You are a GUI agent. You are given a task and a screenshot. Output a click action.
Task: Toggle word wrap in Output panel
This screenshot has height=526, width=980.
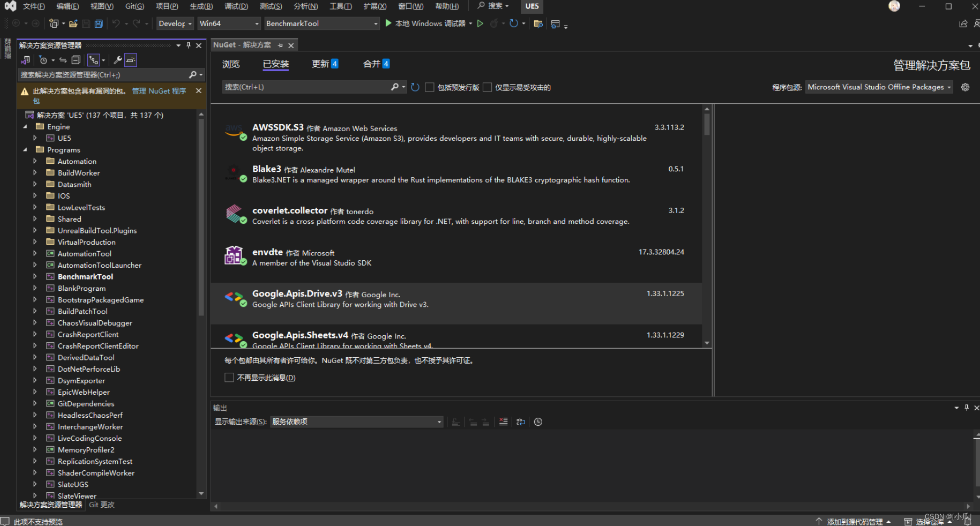click(x=520, y=422)
